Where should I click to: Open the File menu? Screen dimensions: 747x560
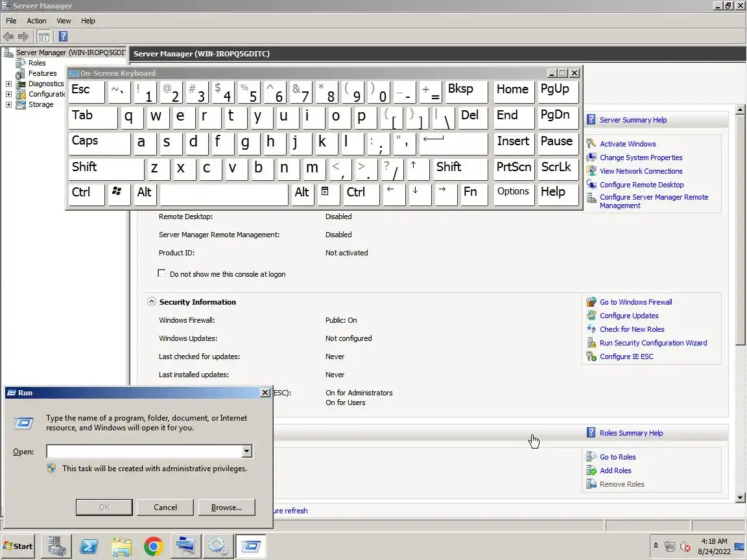tap(12, 21)
